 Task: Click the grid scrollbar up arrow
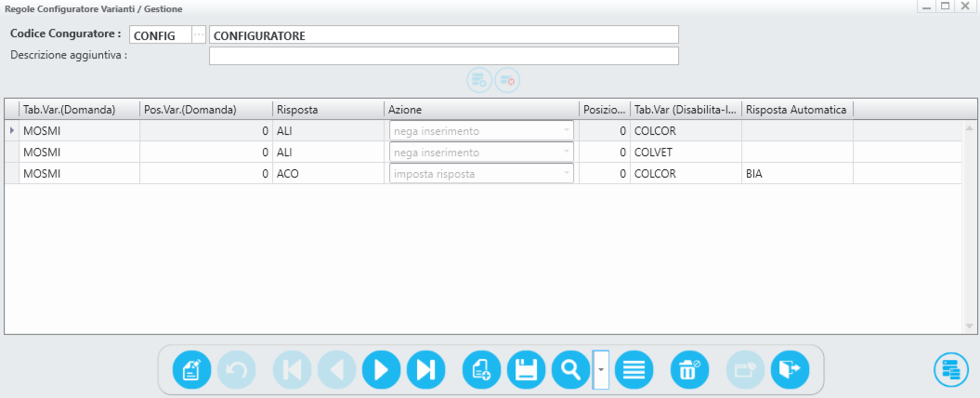970,127
